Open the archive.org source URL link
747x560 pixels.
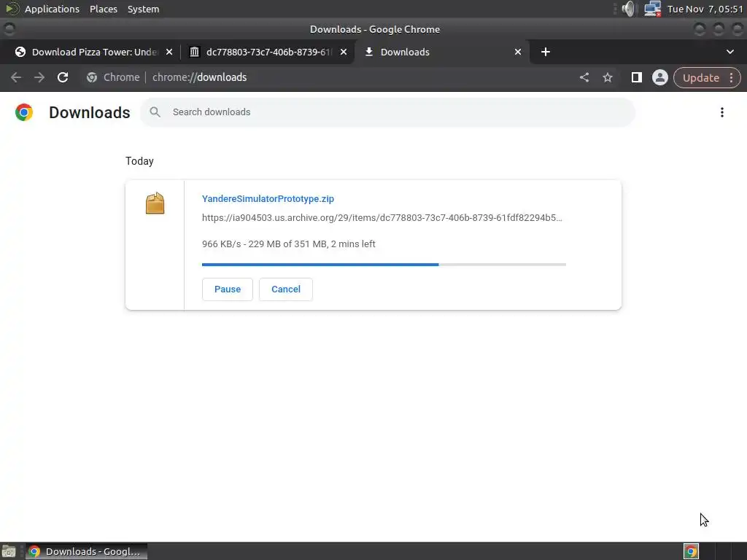click(x=382, y=217)
